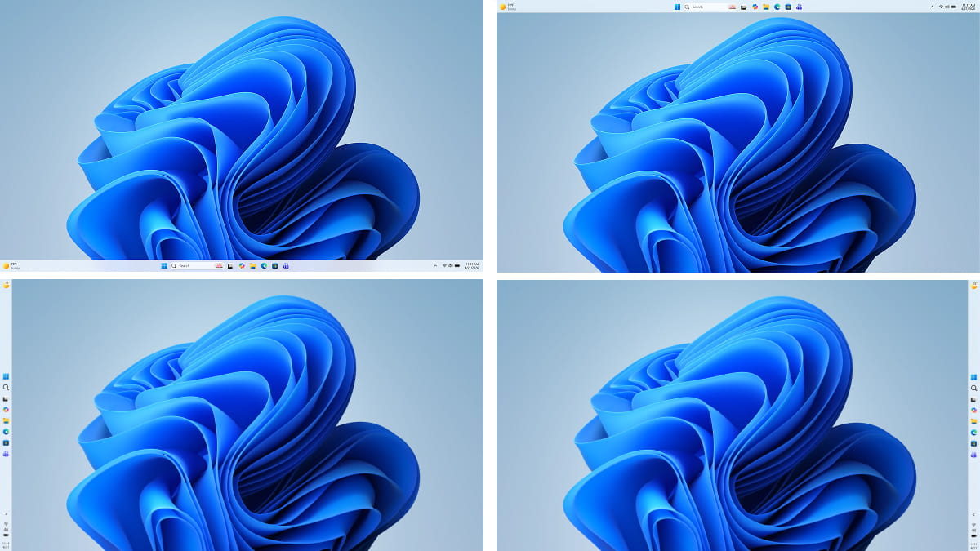
Task: Click the Start button on the right taskbar
Action: click(x=973, y=376)
